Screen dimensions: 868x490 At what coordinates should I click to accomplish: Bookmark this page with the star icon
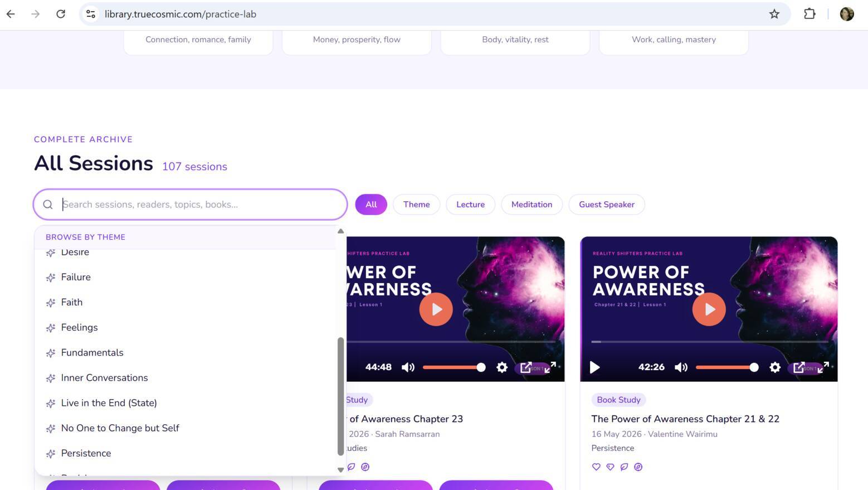coord(774,14)
